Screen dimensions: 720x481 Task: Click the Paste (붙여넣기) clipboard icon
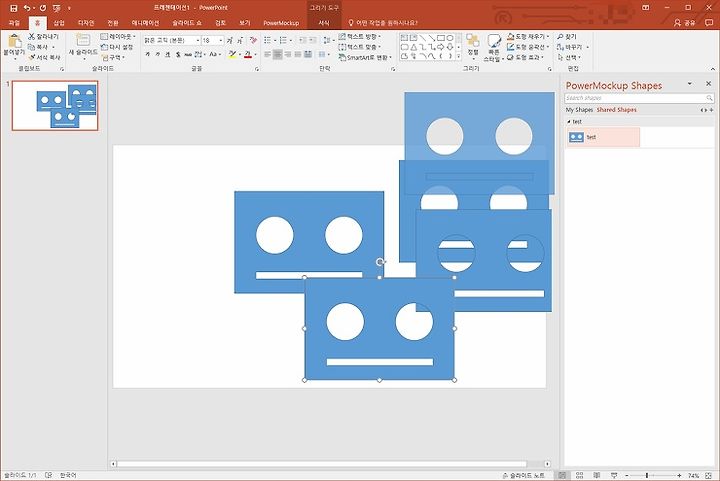[14, 41]
